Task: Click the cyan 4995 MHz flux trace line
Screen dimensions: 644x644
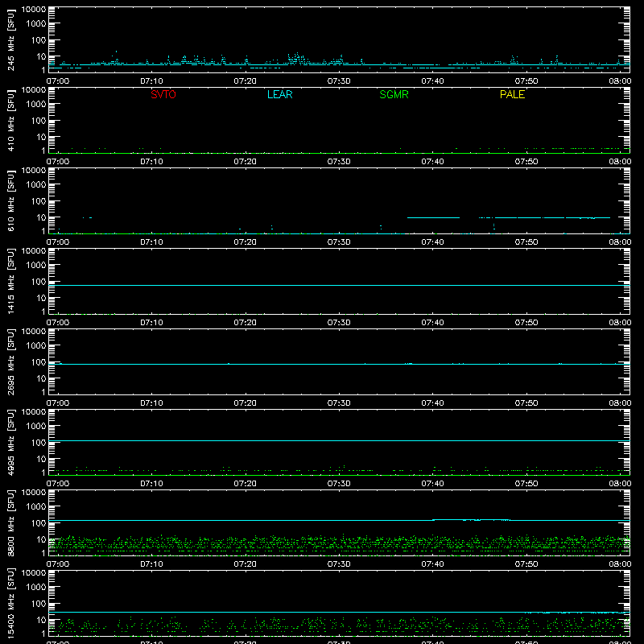Action: (339, 440)
